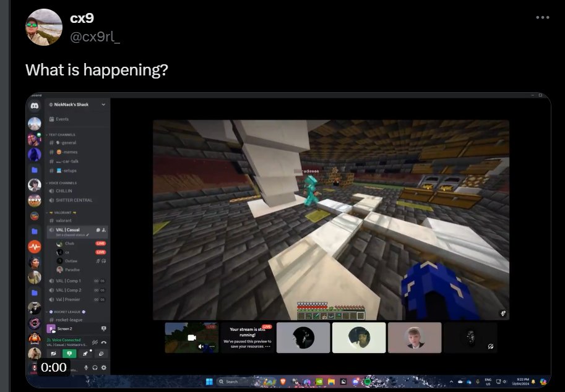Open Discord user settings gear

(x=104, y=367)
